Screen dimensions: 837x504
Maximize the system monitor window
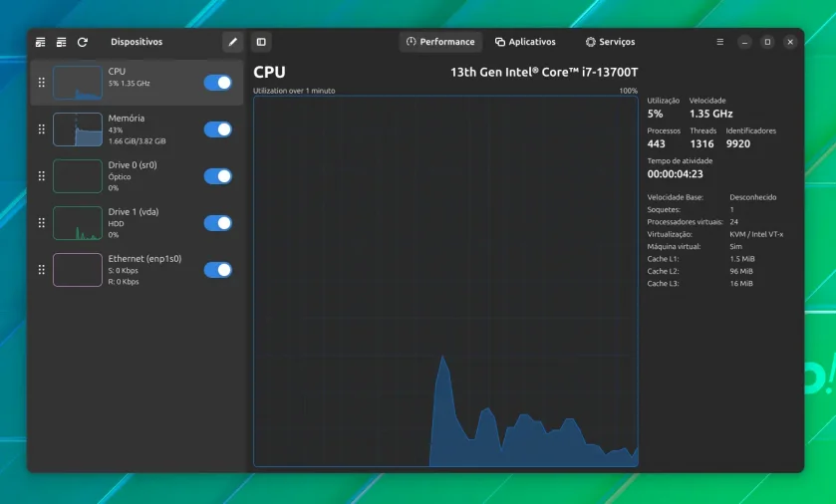click(767, 42)
